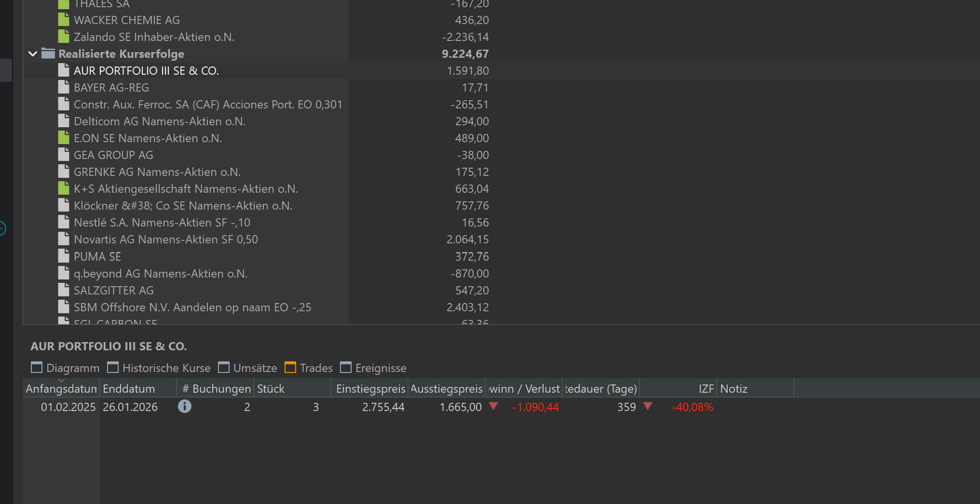Sort by the Anfangsdatum column header
The height and width of the screenshot is (504, 980).
pyautogui.click(x=61, y=389)
